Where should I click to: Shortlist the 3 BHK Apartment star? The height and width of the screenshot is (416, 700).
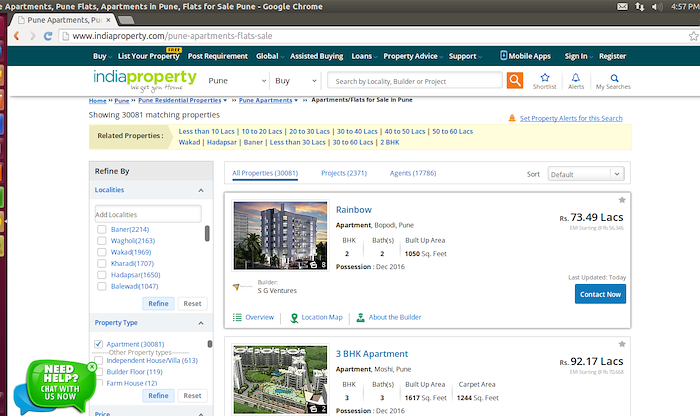point(622,344)
